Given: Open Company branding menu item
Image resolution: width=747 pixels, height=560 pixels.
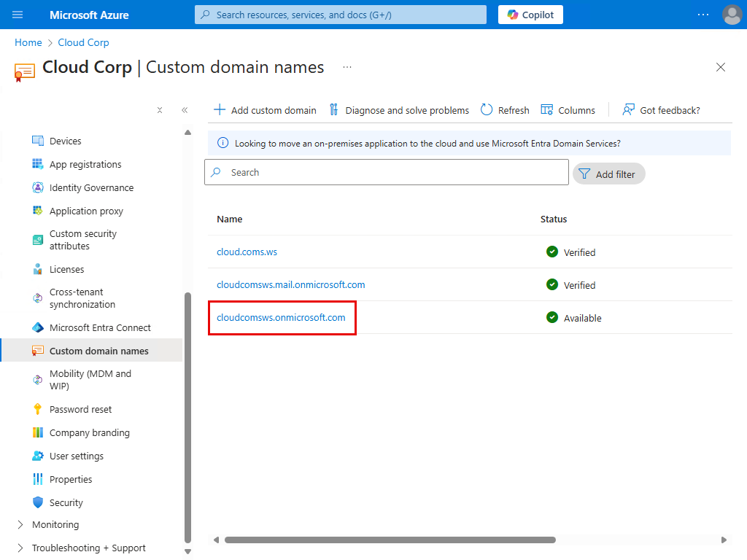Looking at the screenshot, I should 90,432.
